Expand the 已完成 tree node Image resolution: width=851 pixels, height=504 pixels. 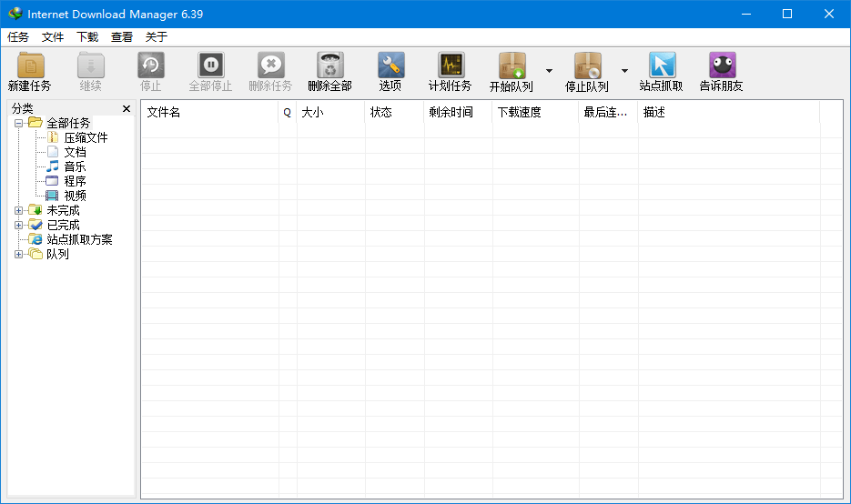point(18,225)
